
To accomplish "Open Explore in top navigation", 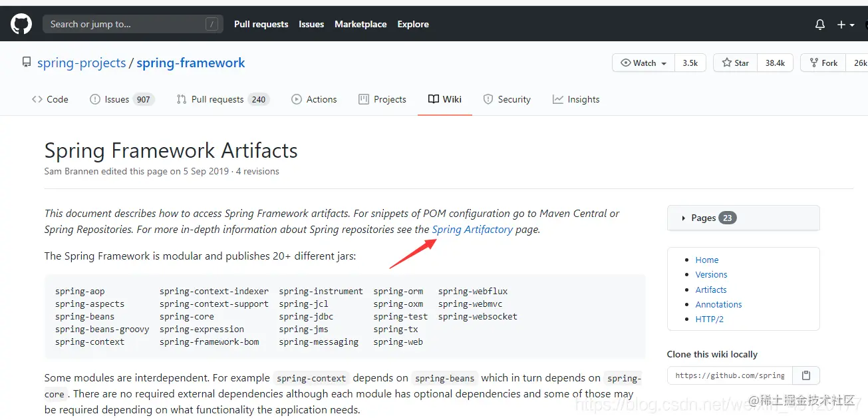I will click(413, 24).
